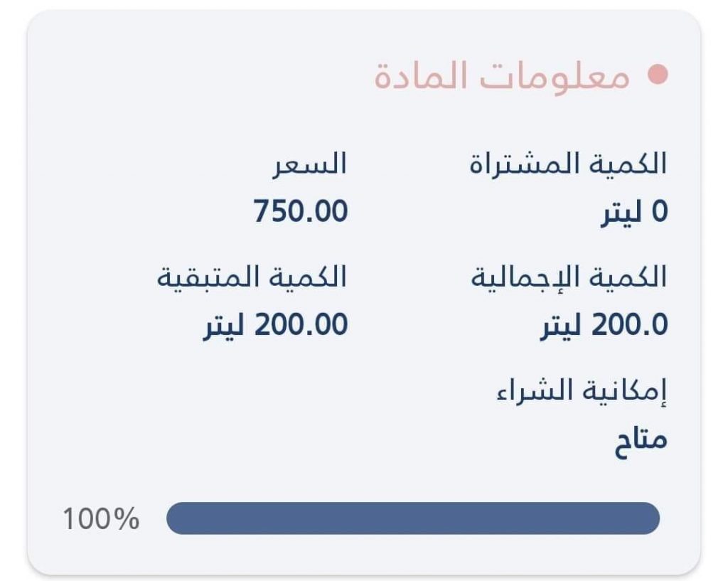Click the right end of progress bar
This screenshot has width=728, height=581.
pyautogui.click(x=650, y=518)
